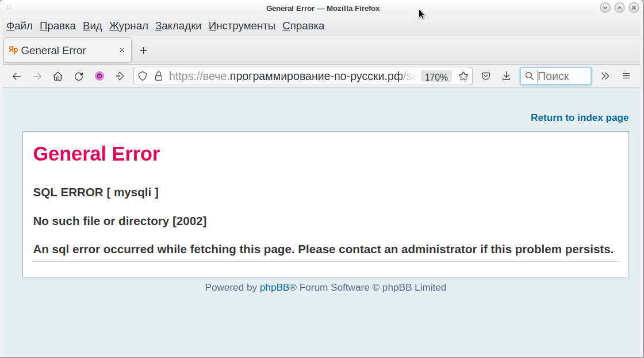Click the No such file or directory text
Viewport: 644px width, 358px height.
120,221
